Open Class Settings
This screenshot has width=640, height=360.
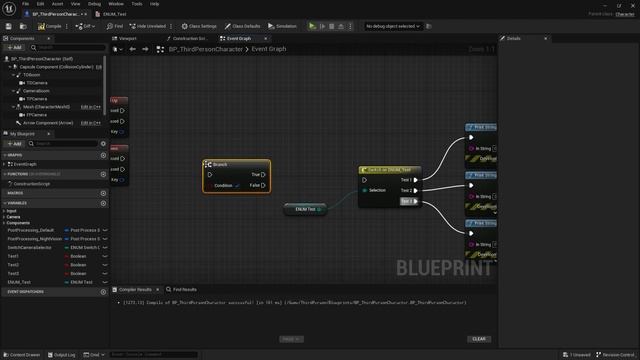(199, 27)
